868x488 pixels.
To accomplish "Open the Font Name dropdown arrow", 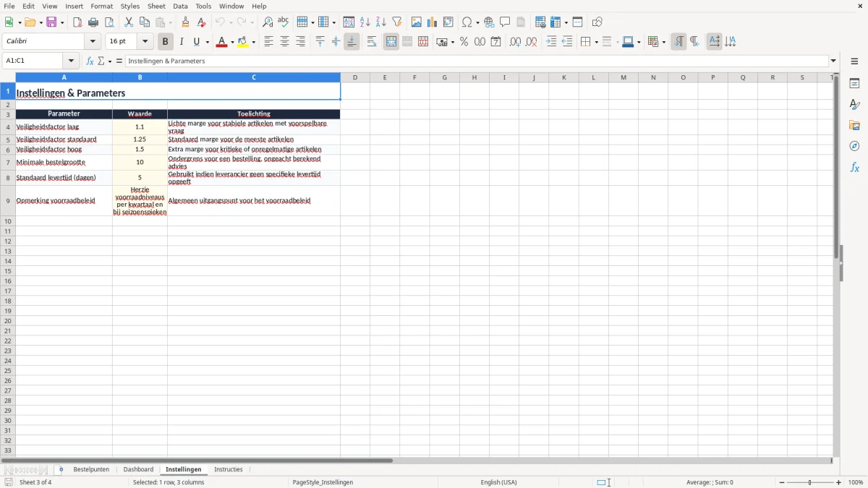I will click(x=93, y=42).
